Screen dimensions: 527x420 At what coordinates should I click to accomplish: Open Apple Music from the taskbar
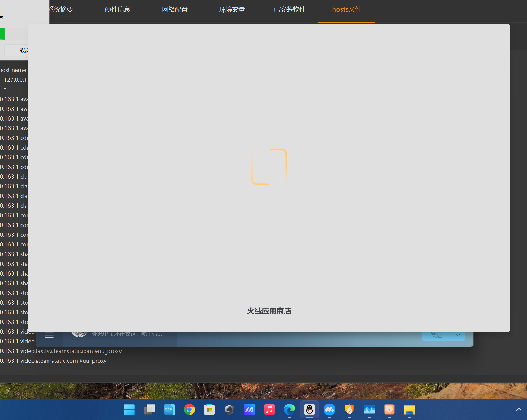(x=269, y=410)
